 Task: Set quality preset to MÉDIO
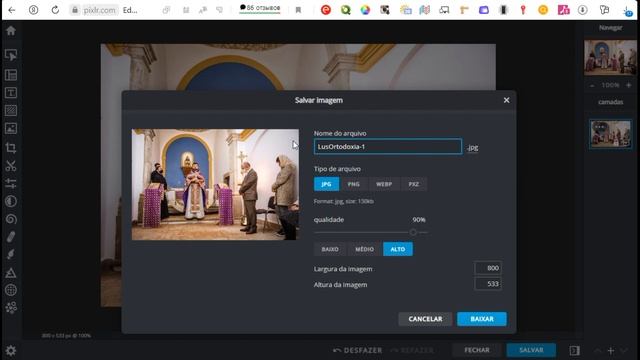pyautogui.click(x=364, y=249)
